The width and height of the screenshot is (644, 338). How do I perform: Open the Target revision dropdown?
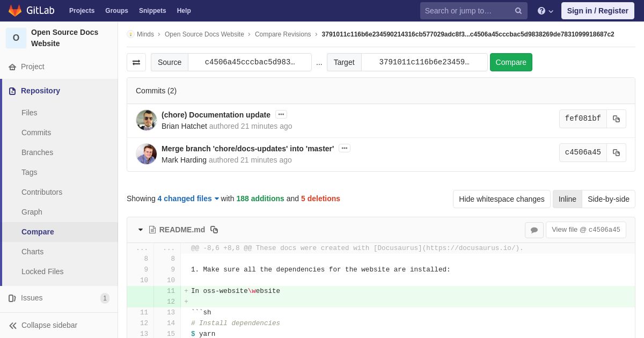click(x=424, y=62)
